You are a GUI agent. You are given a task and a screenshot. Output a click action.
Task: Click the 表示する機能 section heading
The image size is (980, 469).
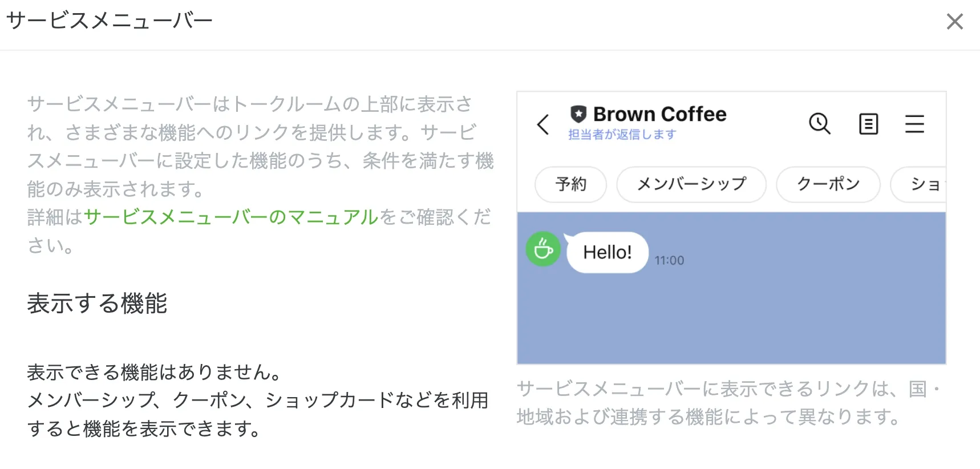[x=97, y=304]
